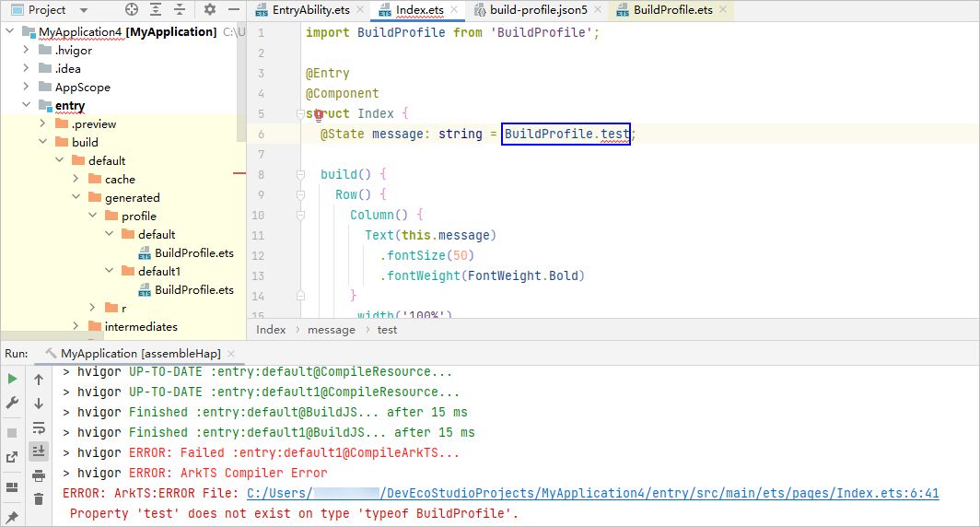980x527 pixels.
Task: Click Expand All icon in Project toolbar
Action: 156,10
